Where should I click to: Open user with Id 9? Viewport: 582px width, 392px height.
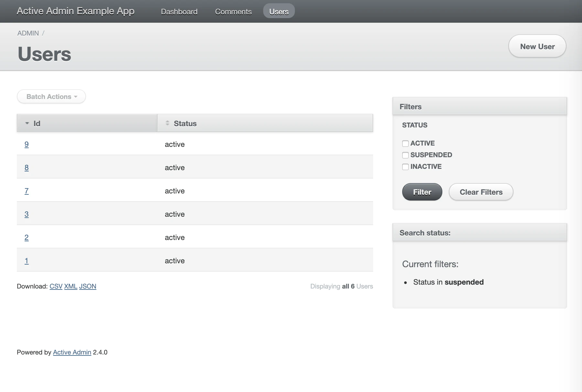click(27, 144)
